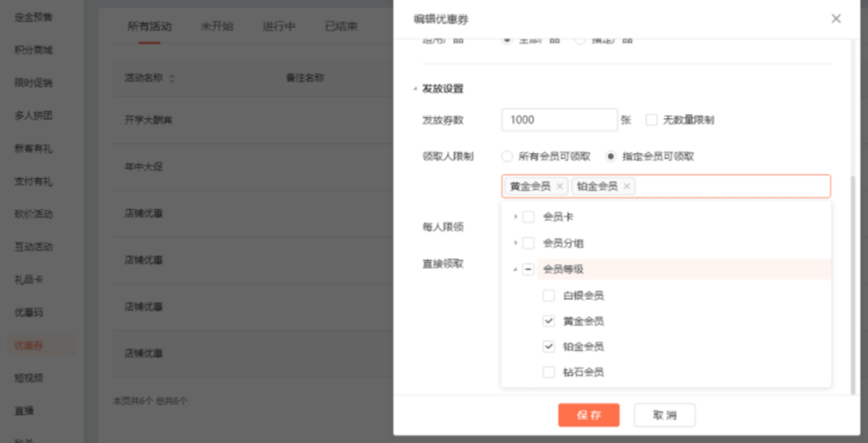Open 直播 in sidebar
The image size is (868, 443).
(24, 411)
